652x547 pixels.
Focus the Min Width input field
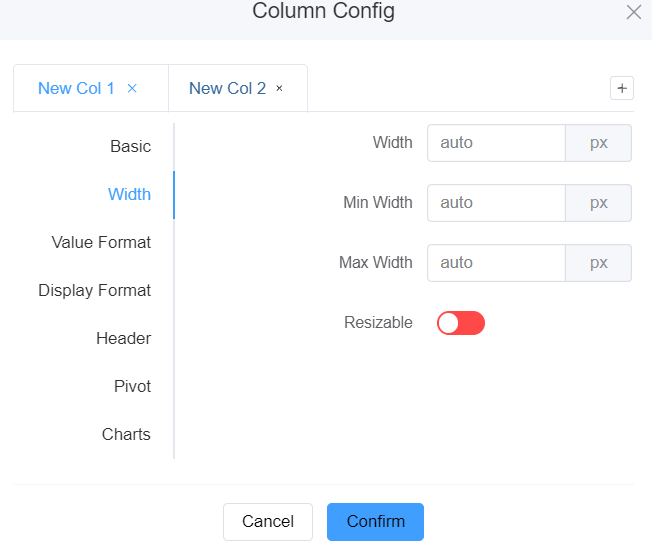click(496, 203)
